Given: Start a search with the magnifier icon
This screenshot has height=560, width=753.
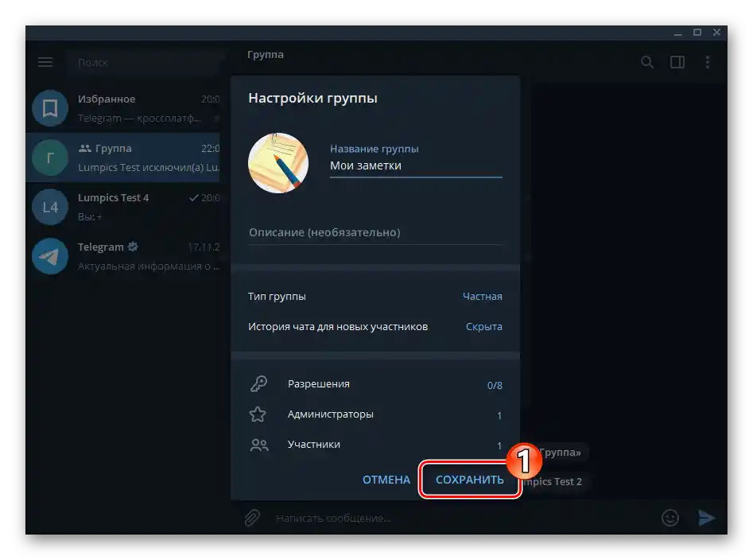Looking at the screenshot, I should click(x=646, y=61).
